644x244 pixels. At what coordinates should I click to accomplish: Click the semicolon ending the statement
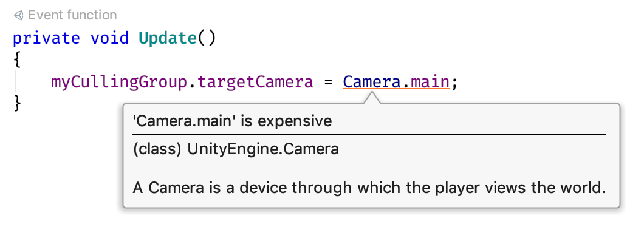coord(454,84)
